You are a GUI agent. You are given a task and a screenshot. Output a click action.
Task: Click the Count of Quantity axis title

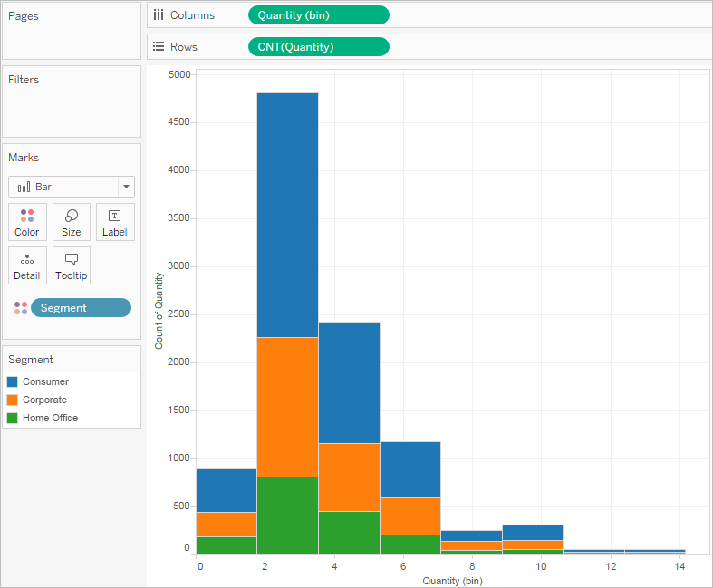(x=159, y=311)
